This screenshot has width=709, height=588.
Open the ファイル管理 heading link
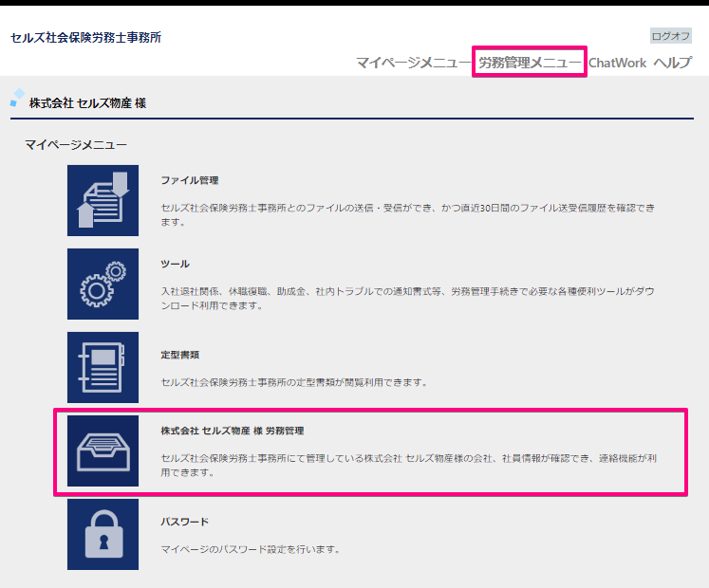tap(190, 180)
